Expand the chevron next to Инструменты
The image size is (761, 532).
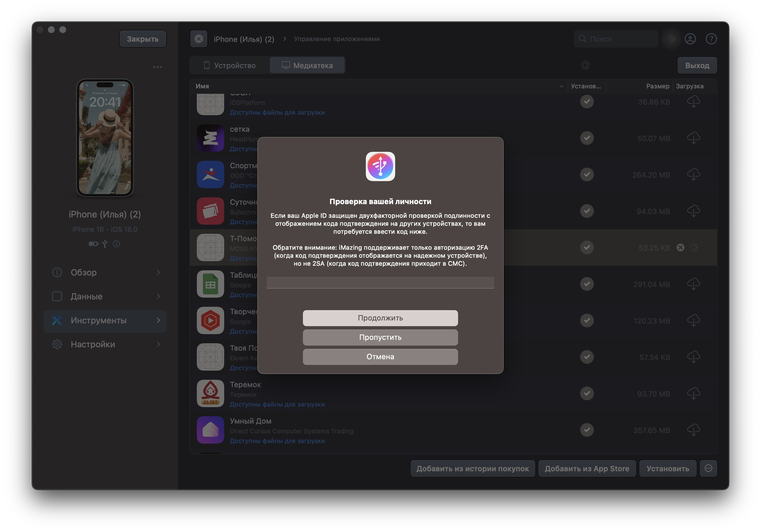pos(158,320)
